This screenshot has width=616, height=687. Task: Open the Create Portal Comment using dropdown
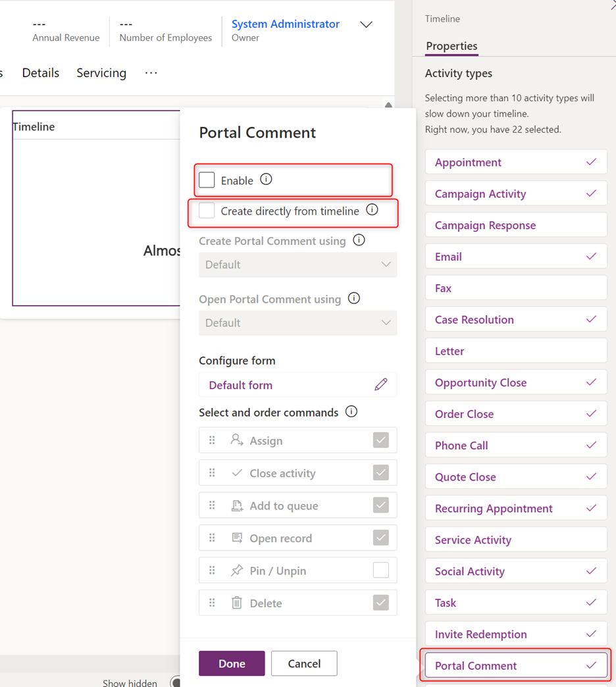[297, 265]
